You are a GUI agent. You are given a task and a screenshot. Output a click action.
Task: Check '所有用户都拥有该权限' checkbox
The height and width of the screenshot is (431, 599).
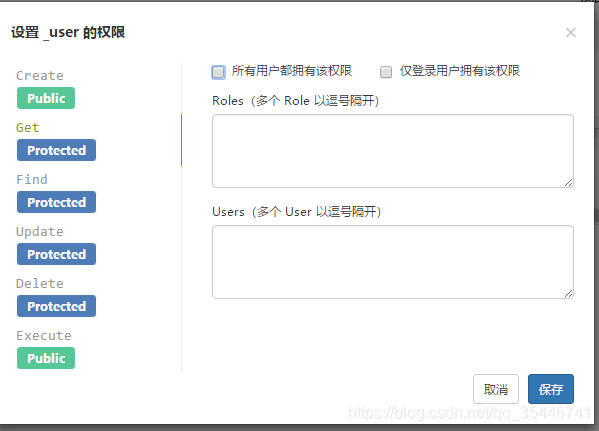pos(219,72)
